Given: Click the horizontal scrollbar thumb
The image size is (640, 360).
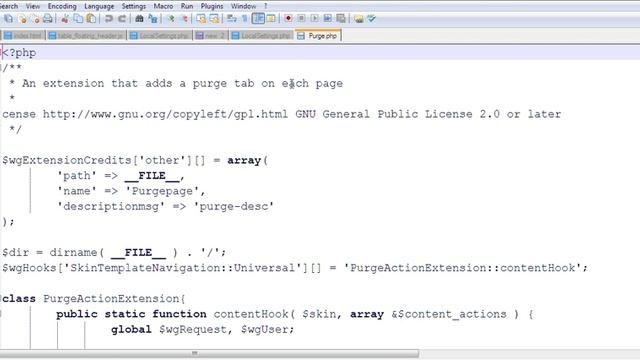Looking at the screenshot, I should [209, 353].
